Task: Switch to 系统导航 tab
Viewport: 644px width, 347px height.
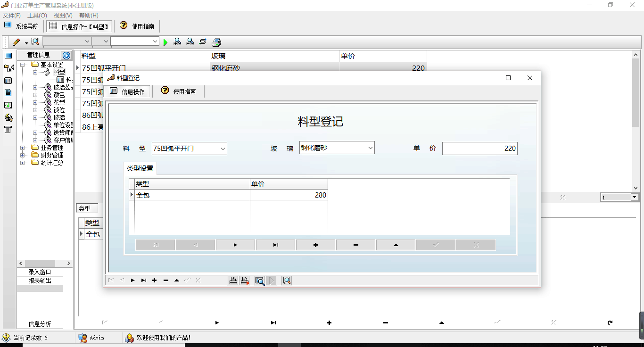Action: [22, 26]
